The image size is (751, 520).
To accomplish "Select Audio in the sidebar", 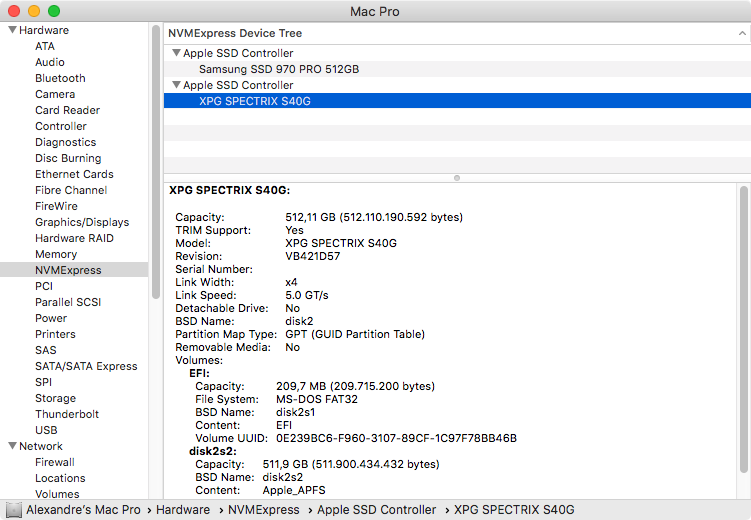I will tap(50, 62).
